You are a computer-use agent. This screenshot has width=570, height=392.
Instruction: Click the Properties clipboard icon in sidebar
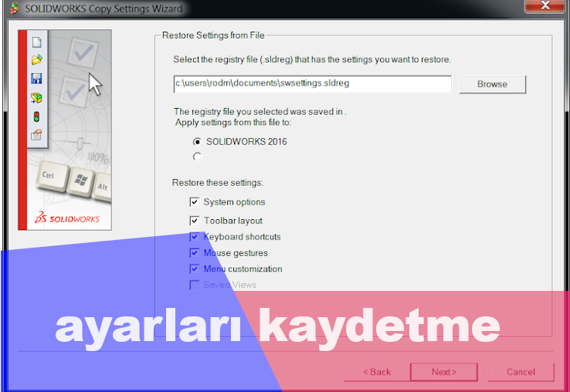(36, 135)
